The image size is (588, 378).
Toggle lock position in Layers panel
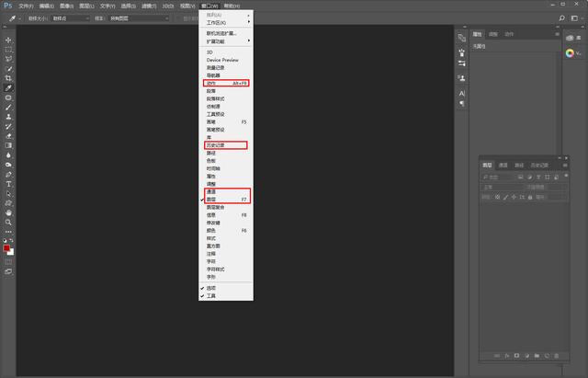click(x=514, y=197)
